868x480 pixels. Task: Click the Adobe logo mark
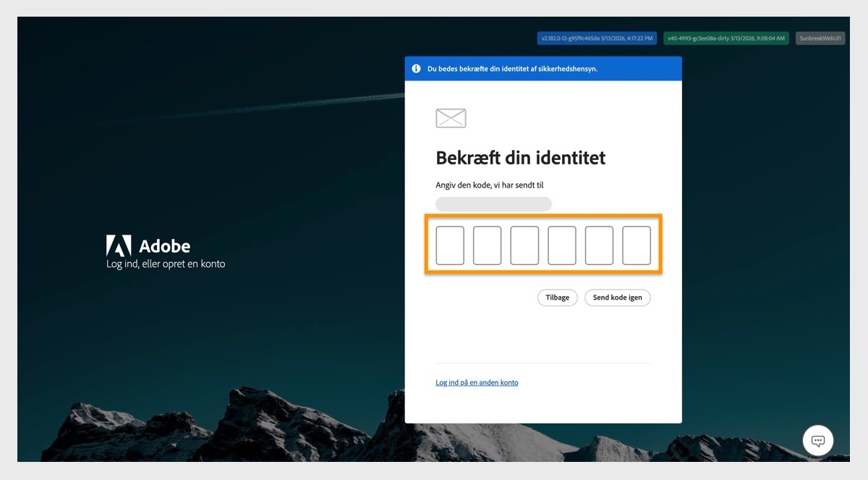tap(120, 245)
